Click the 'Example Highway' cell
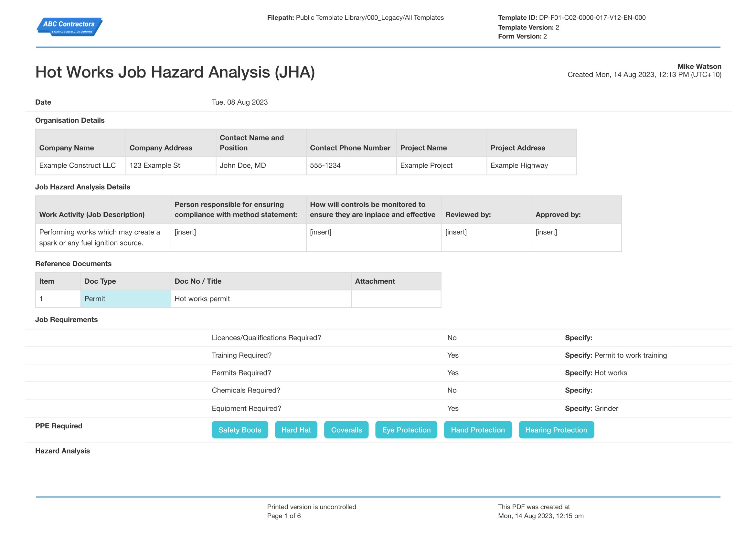This screenshot has height=534, width=756. [532, 165]
